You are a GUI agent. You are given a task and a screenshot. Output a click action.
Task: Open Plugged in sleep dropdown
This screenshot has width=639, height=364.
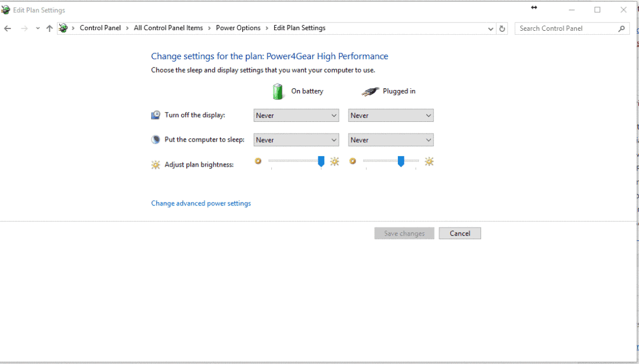(391, 140)
